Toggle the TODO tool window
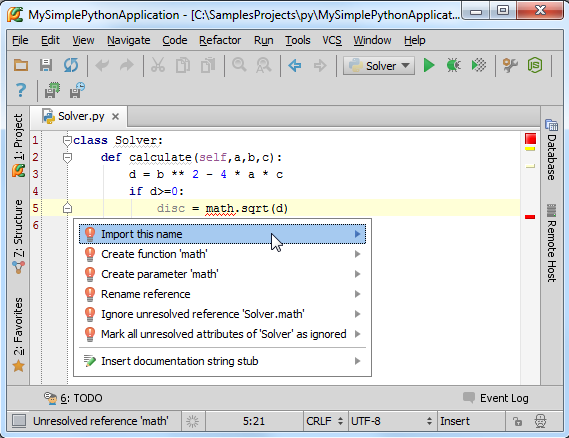Image resolution: width=569 pixels, height=438 pixels. pos(73,398)
